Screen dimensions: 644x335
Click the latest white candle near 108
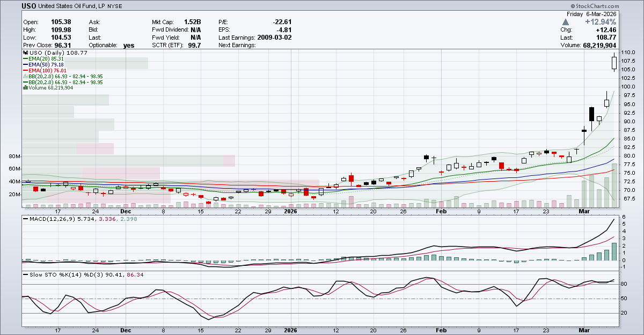tap(614, 63)
